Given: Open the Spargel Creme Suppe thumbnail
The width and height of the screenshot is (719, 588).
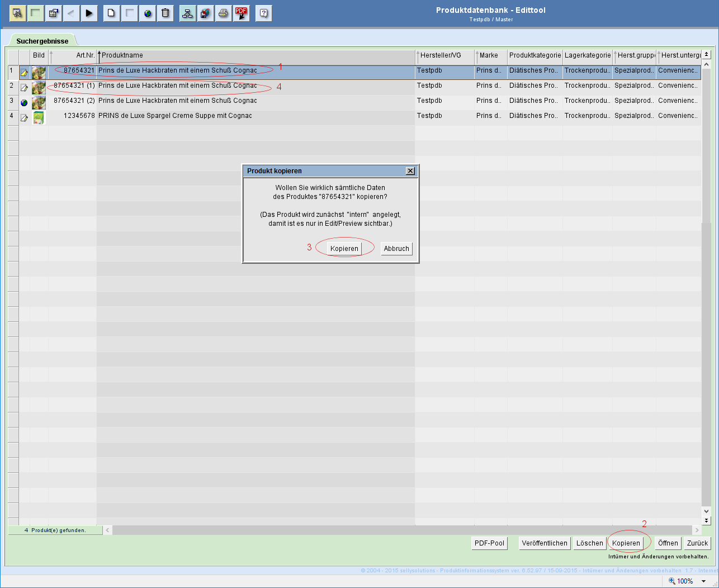Looking at the screenshot, I should pos(39,118).
